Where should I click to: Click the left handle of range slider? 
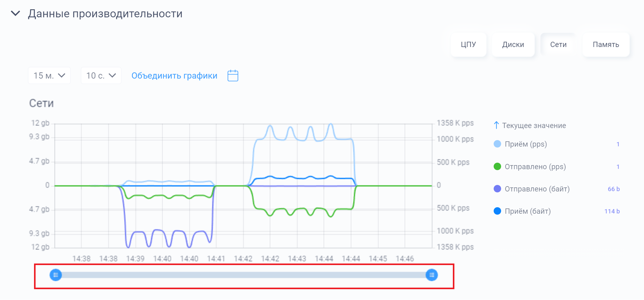pos(56,275)
